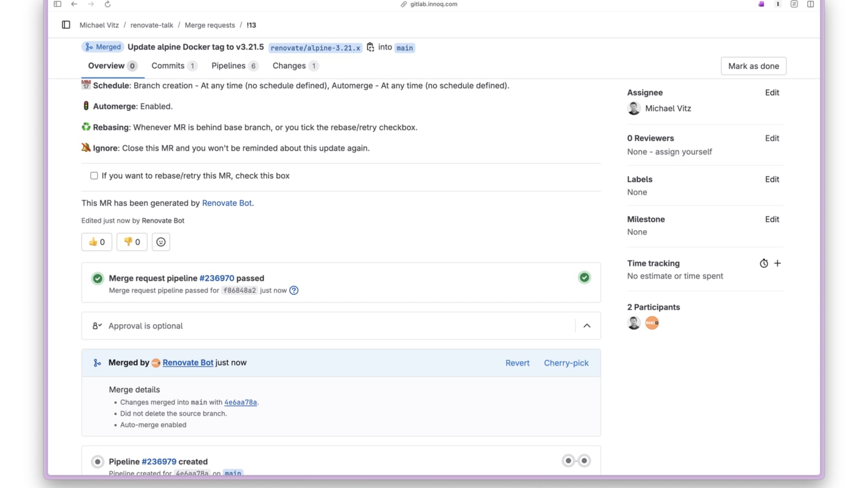
Task: Edit the Labels
Action: point(772,179)
